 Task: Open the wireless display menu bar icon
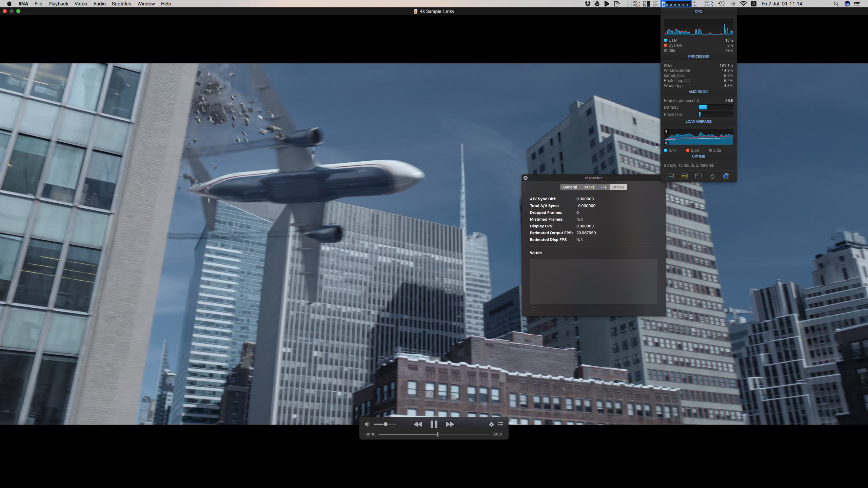click(617, 4)
